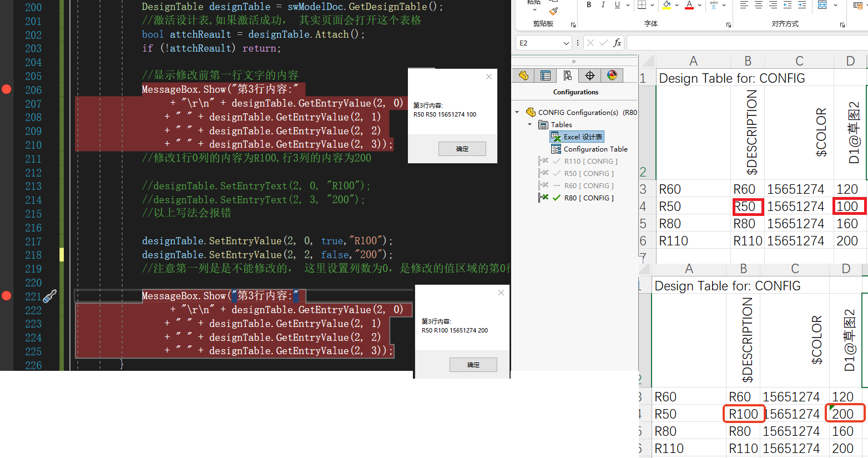Increase indent in Excel alignment group
Screen dimensions: 868x458
802,4
